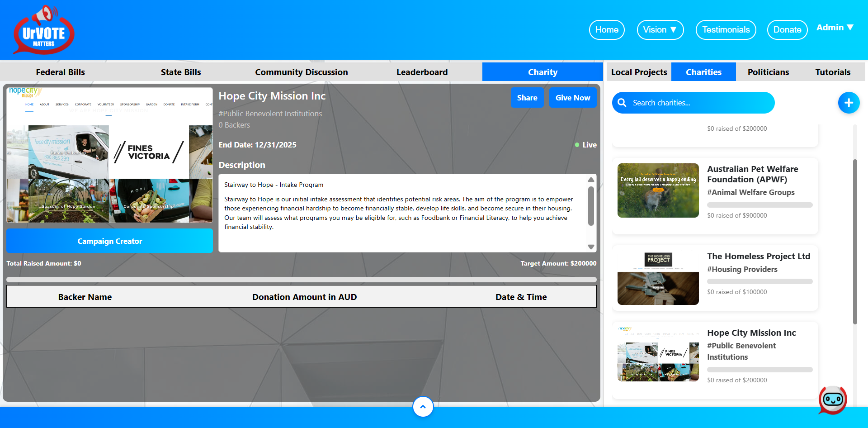868x428 pixels.
Task: Click the description box scrollbar thumb
Action: point(591,206)
